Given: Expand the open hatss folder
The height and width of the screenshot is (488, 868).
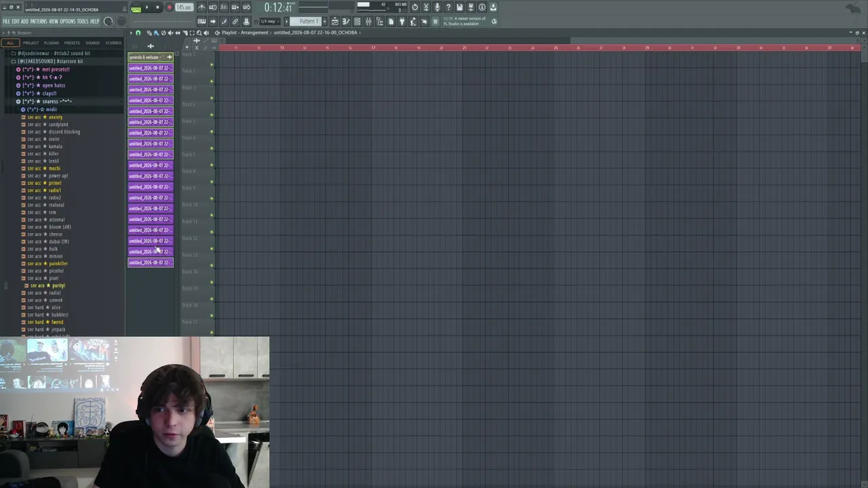Looking at the screenshot, I should (x=41, y=86).
